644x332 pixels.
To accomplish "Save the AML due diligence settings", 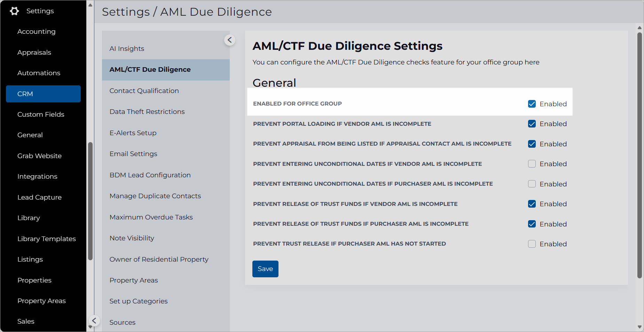I will (x=265, y=269).
